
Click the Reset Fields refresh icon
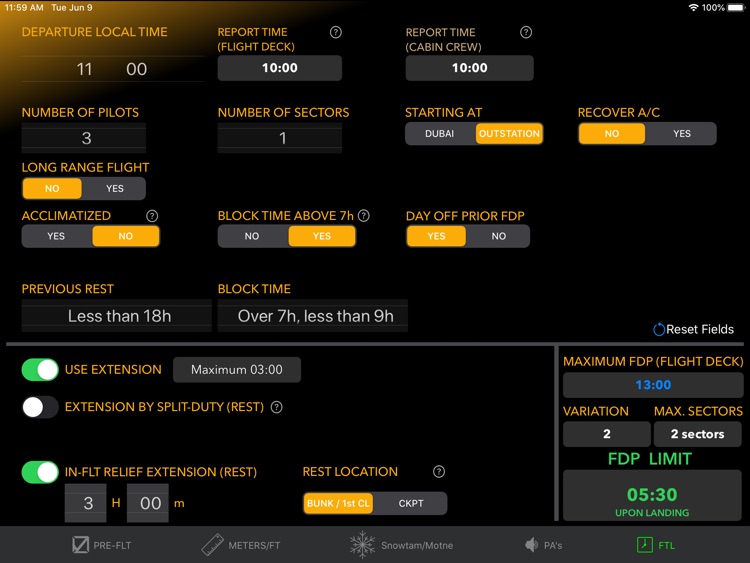pos(659,330)
